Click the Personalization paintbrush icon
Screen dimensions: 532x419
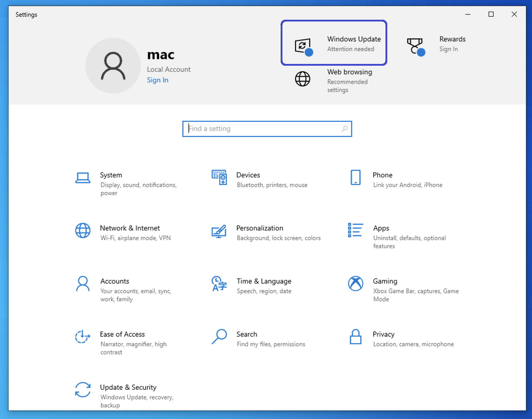click(x=219, y=231)
